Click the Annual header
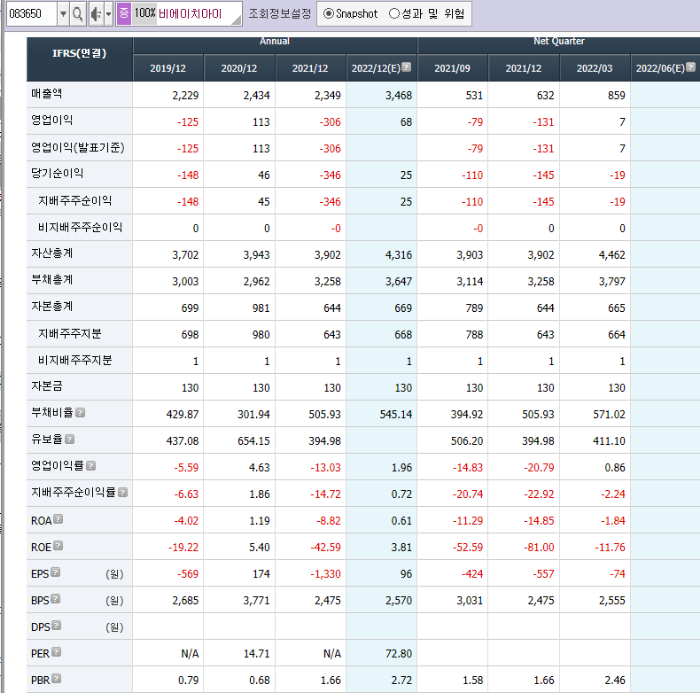The height and width of the screenshot is (693, 700). pos(275,41)
